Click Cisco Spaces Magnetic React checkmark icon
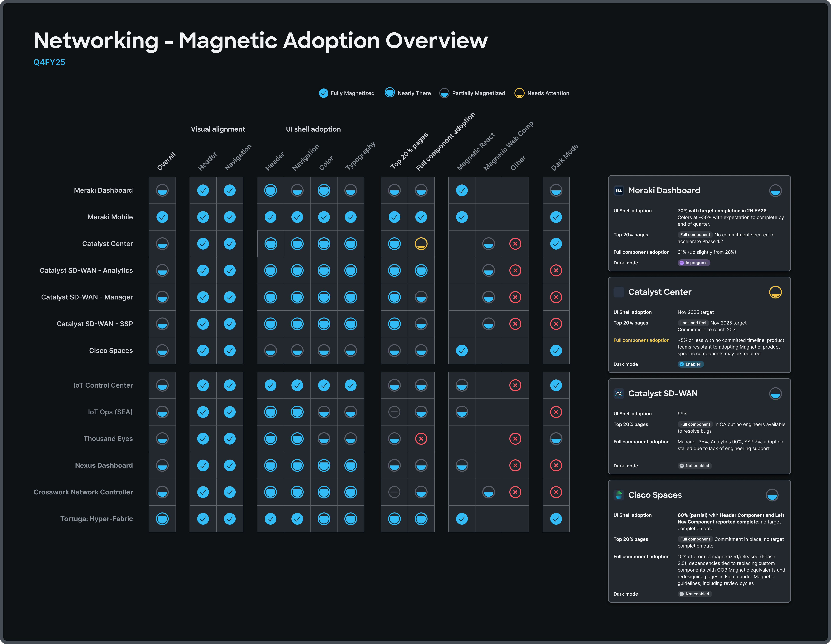The height and width of the screenshot is (644, 831). (x=462, y=351)
